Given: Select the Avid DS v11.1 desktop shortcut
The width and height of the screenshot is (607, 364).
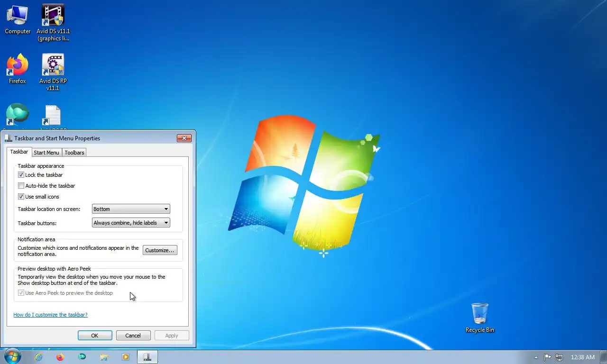Looking at the screenshot, I should 53,23.
